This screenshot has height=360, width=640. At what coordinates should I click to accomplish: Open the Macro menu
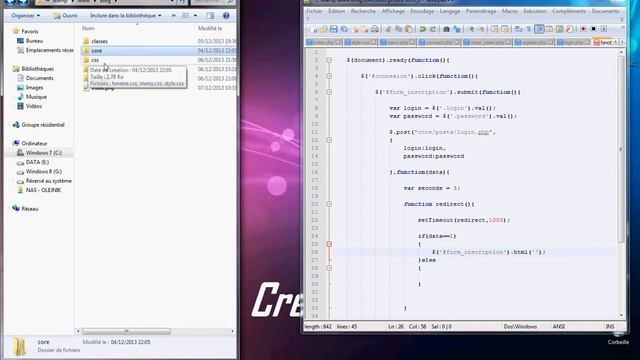coord(509,11)
